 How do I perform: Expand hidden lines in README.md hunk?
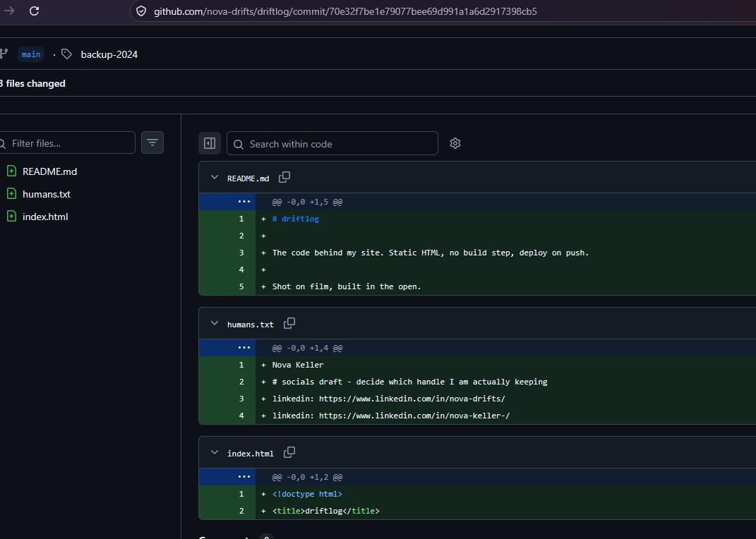tap(244, 201)
